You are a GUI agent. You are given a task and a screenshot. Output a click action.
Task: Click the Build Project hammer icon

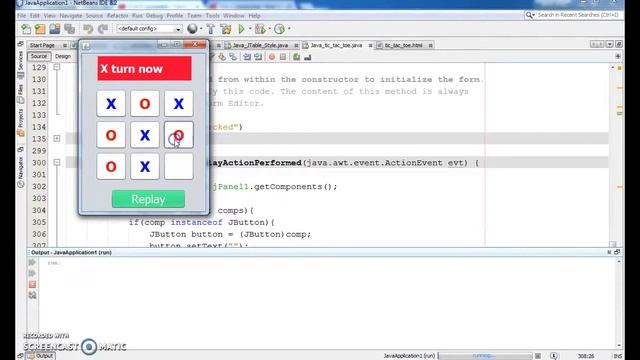[x=211, y=29]
